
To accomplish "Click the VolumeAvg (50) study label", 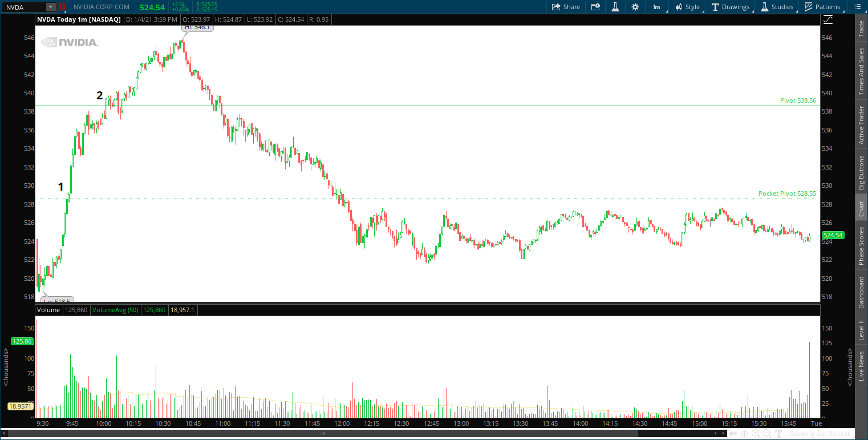I will (116, 310).
